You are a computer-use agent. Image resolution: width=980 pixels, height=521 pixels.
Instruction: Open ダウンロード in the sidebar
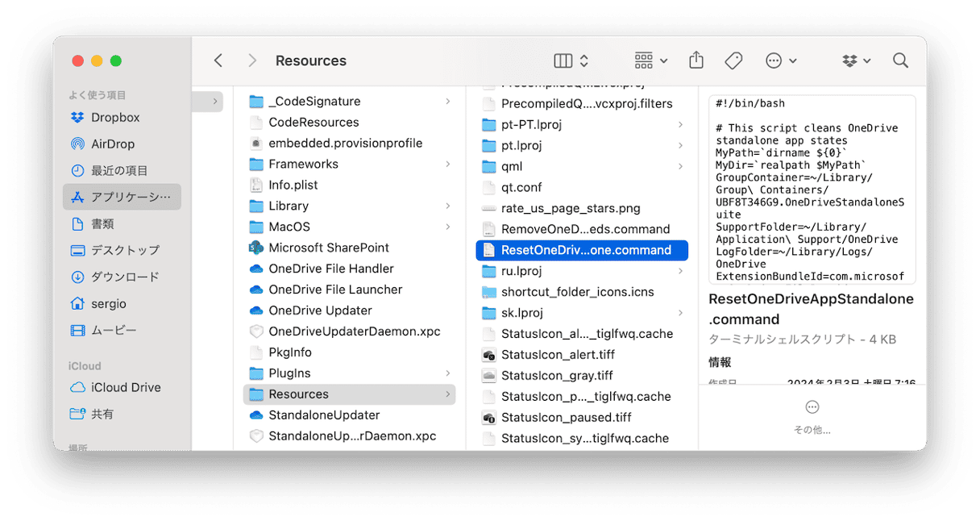122,277
